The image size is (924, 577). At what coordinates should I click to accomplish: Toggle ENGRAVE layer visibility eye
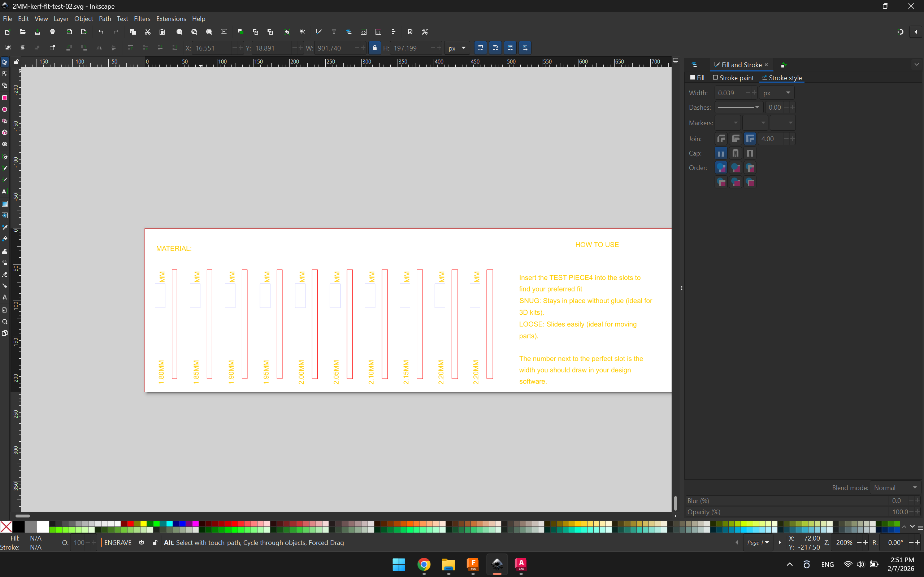142,543
